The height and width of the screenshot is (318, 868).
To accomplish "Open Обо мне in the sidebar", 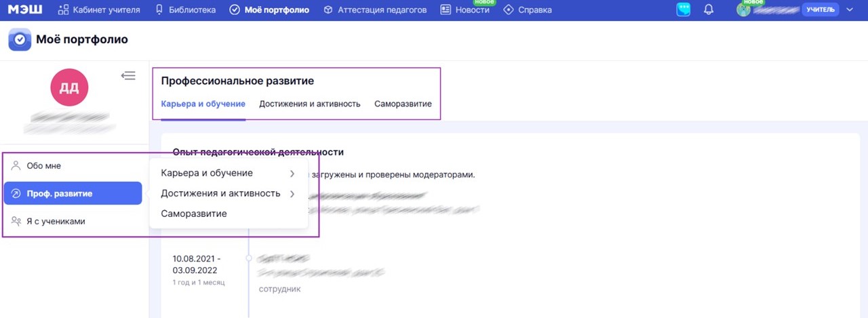I will point(44,165).
